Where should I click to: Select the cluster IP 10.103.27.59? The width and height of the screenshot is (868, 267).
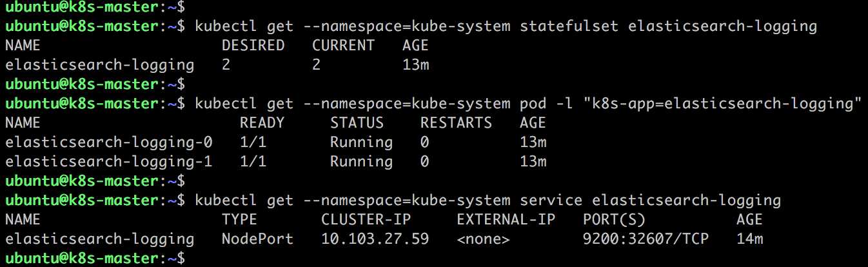375,239
